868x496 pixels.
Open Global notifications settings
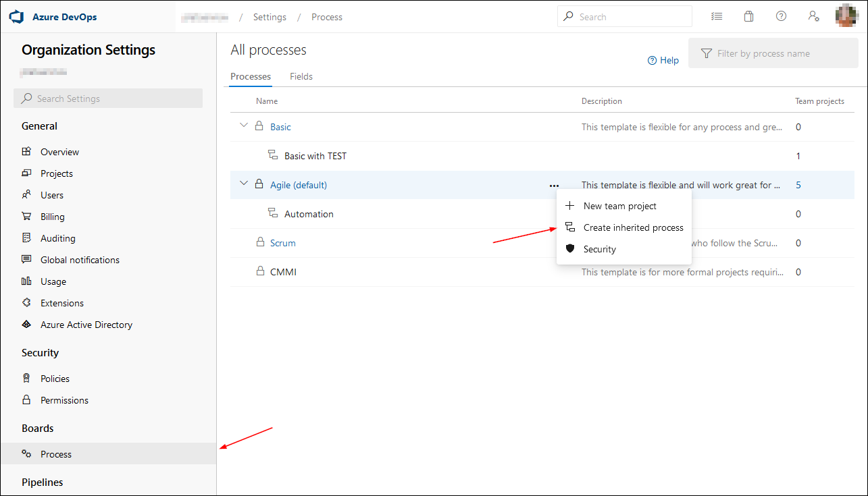80,260
